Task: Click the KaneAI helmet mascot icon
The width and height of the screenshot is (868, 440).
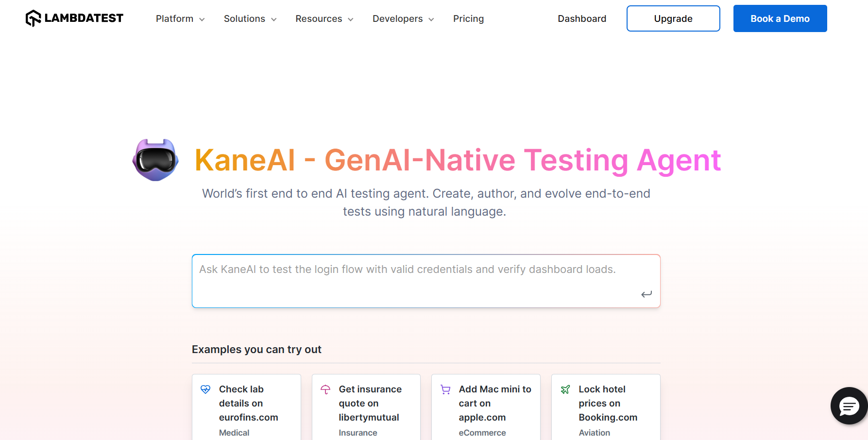Action: pos(155,160)
